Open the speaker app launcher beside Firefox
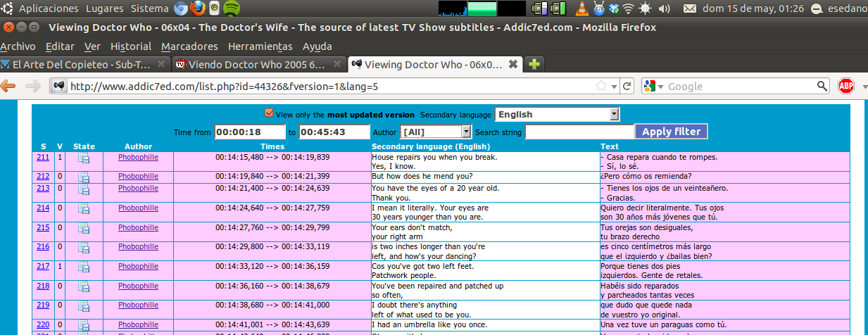868x335 pixels. pos(215,8)
